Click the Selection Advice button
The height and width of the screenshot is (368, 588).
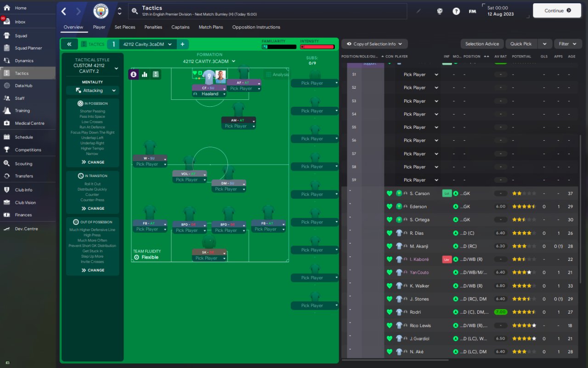pyautogui.click(x=482, y=44)
